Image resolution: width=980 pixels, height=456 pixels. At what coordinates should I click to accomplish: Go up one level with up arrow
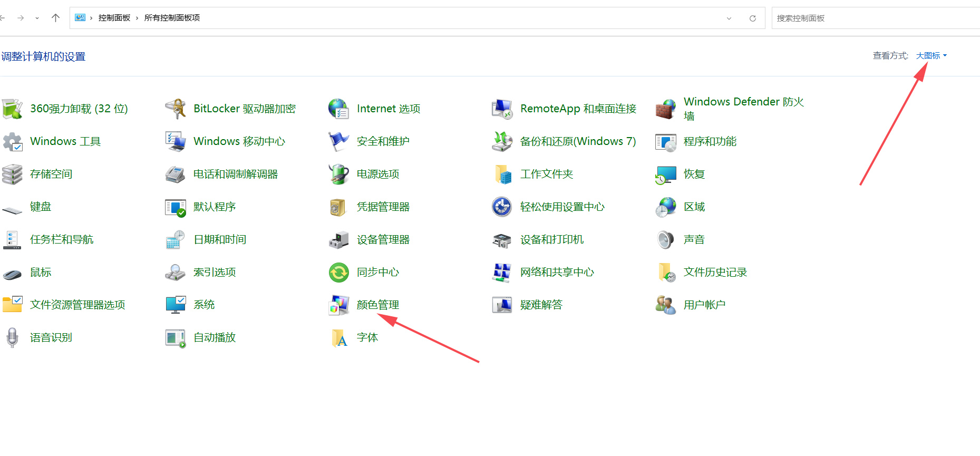(55, 18)
